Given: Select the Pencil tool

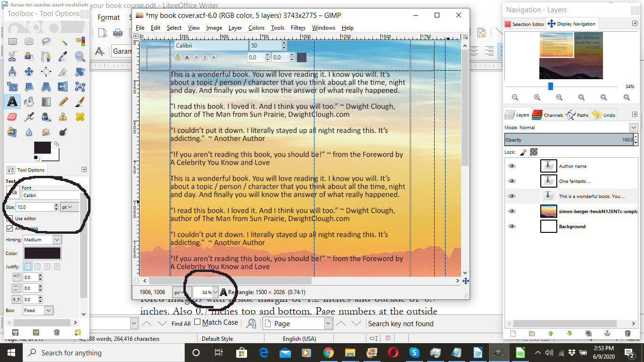Looking at the screenshot, I should click(x=63, y=101).
